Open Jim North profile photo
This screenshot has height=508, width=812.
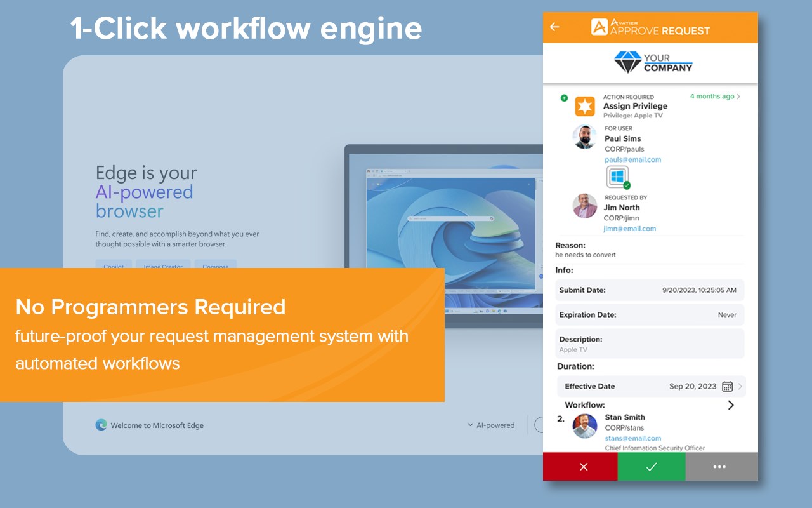pos(585,206)
